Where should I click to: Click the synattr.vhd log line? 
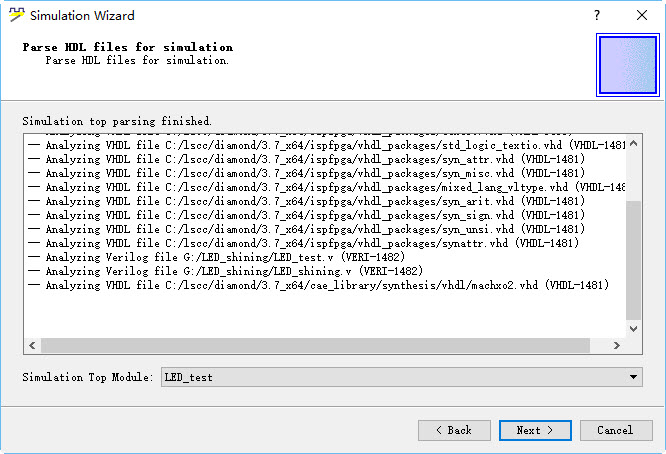click(303, 243)
